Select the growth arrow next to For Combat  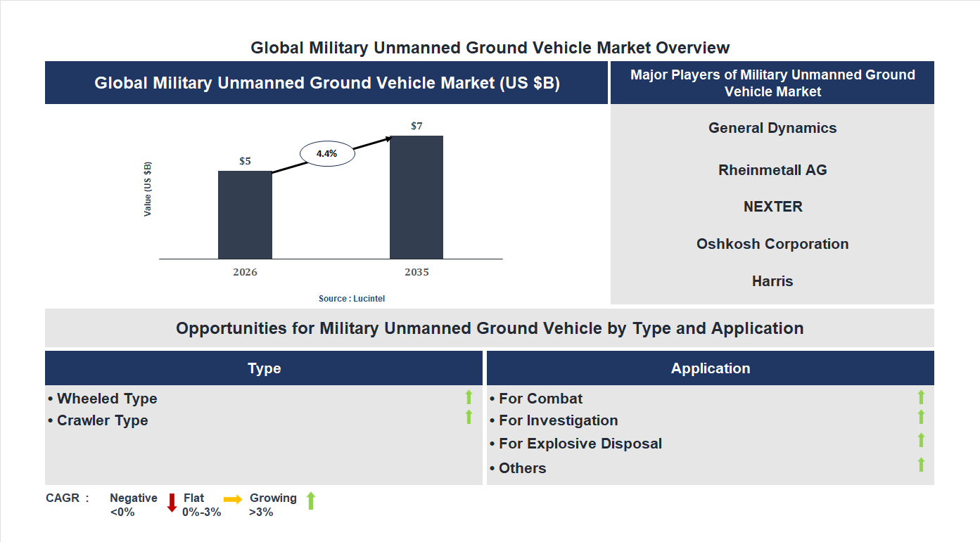tap(922, 398)
